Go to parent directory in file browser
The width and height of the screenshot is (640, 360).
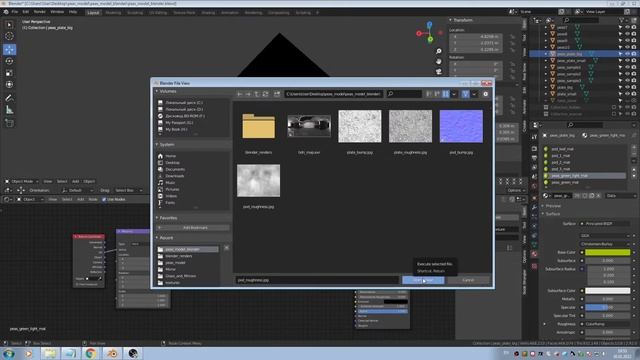[x=256, y=94]
